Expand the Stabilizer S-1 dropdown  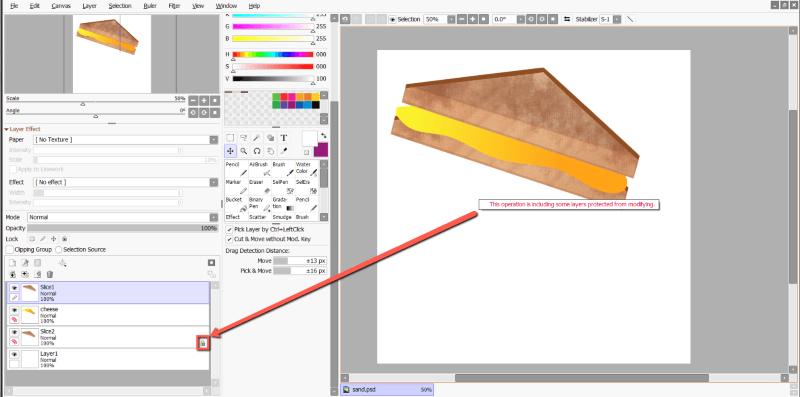click(x=617, y=19)
